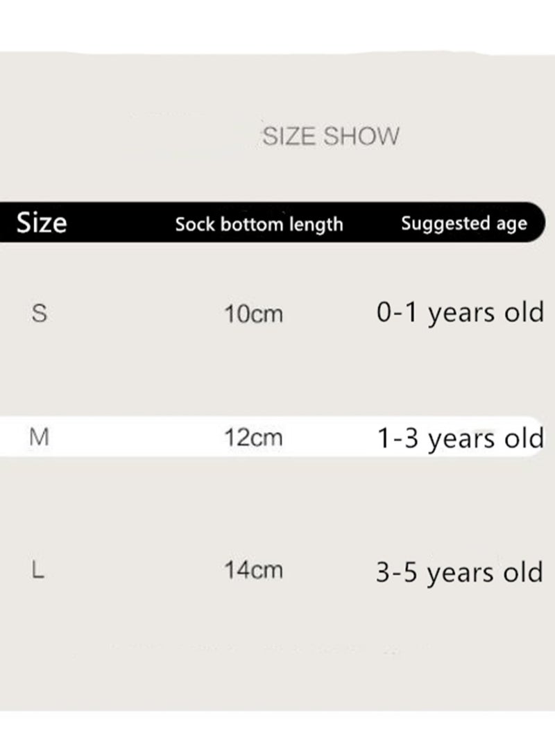
Task: Click the 10cm sock length value
Action: (x=254, y=314)
